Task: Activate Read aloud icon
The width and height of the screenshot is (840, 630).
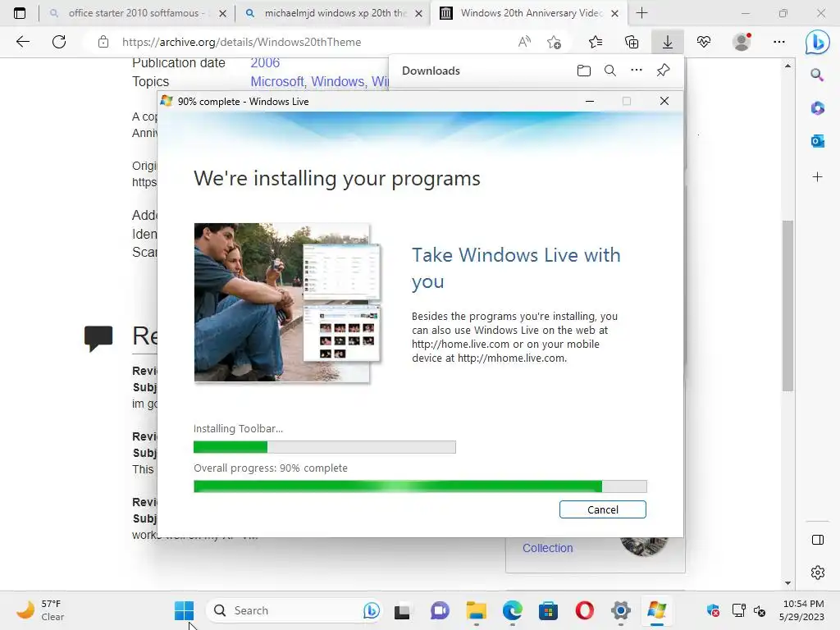Action: [524, 42]
